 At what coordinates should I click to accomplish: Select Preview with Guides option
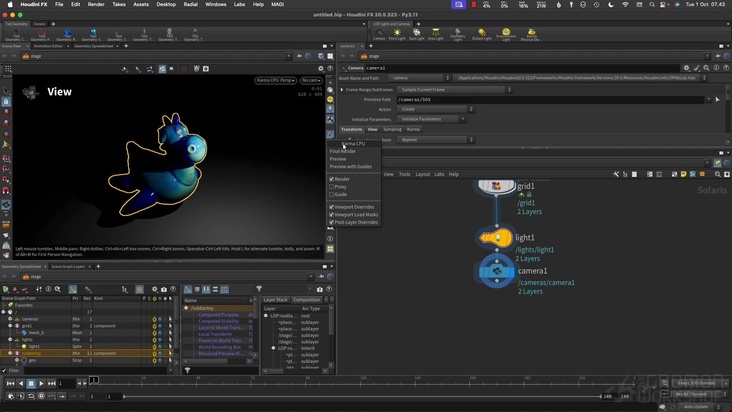(x=351, y=167)
